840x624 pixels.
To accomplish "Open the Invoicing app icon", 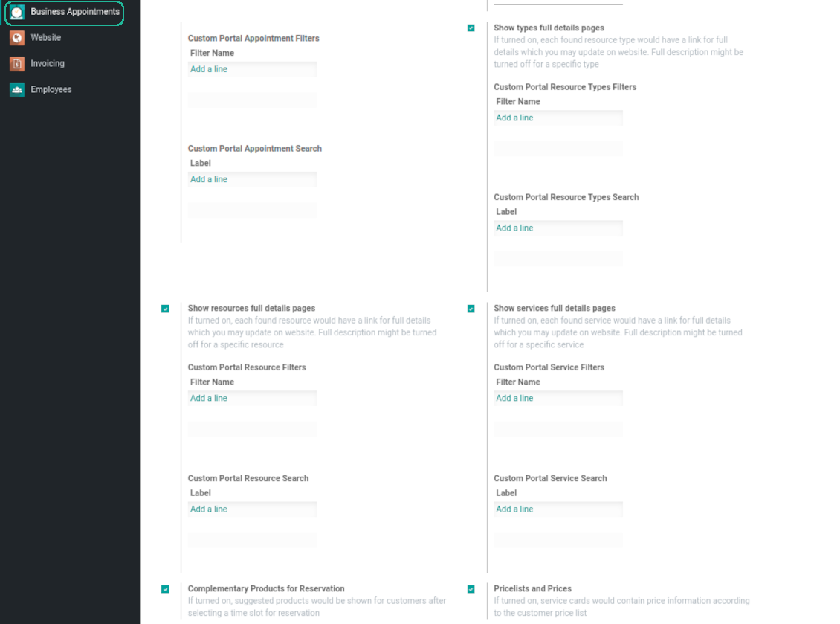I will coord(17,64).
